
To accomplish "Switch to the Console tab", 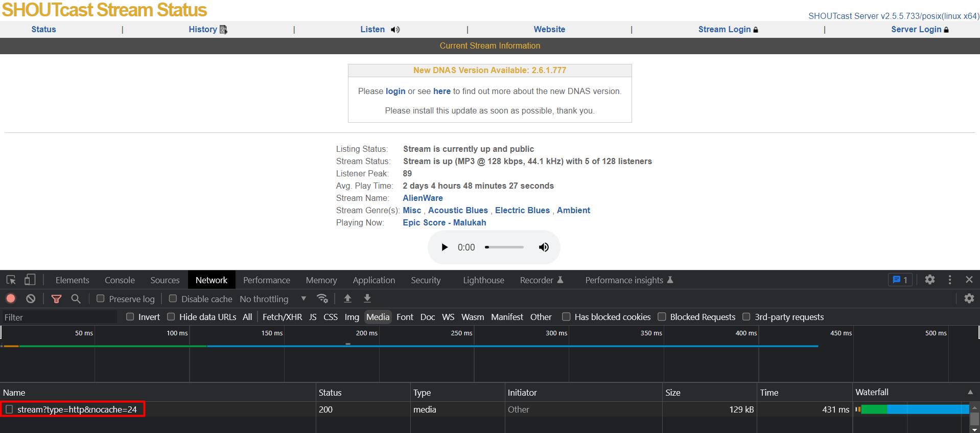I will [x=120, y=280].
